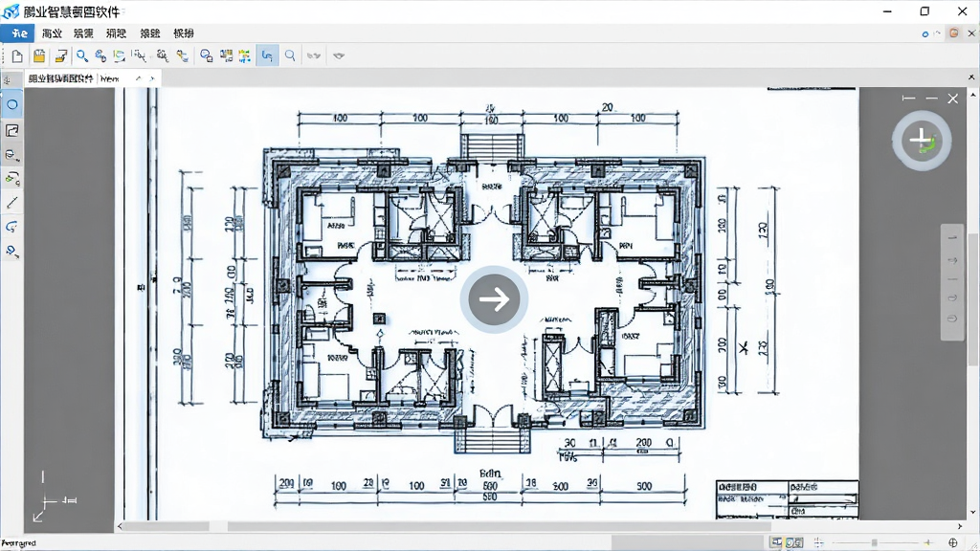This screenshot has width=980, height=551.
Task: Select the circle drawing tool in left sidebar
Action: coord(11,104)
